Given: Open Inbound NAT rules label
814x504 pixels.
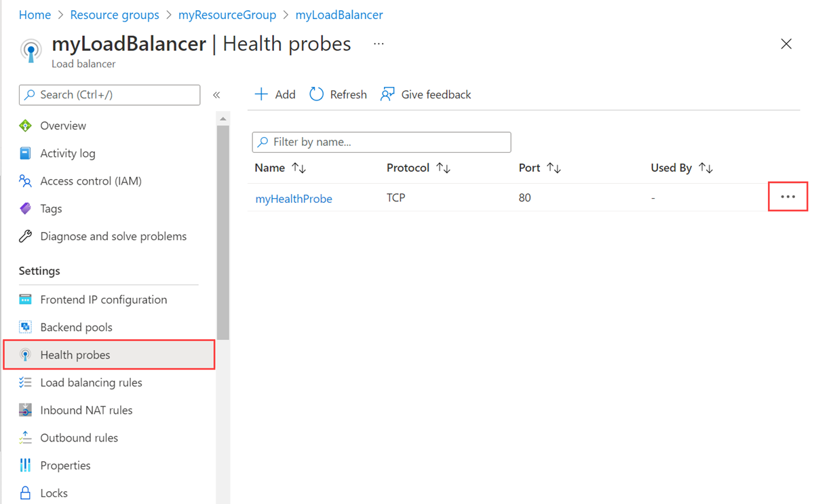Looking at the screenshot, I should [x=87, y=410].
